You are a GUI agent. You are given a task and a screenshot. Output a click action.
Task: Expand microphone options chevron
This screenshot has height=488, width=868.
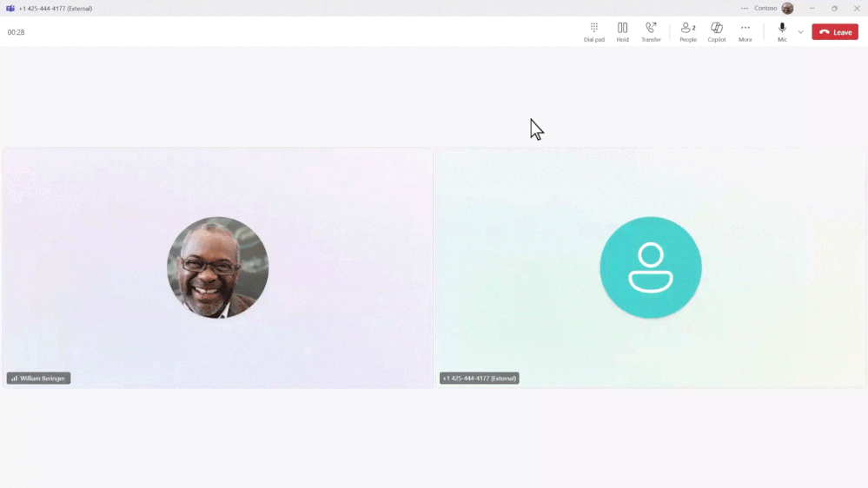click(x=800, y=32)
